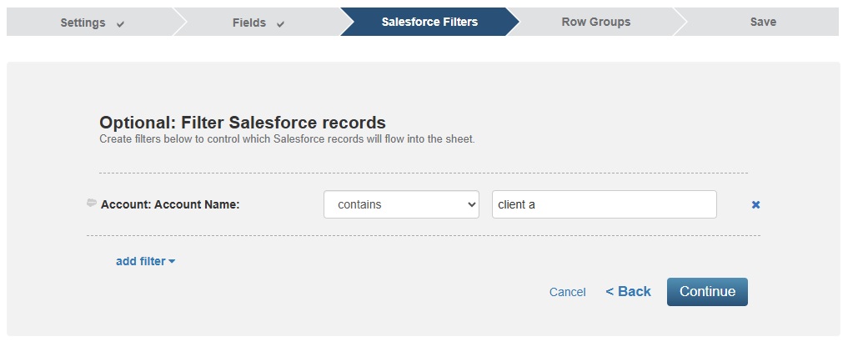Open the contains operator dropdown
The image size is (868, 362).
(x=401, y=204)
